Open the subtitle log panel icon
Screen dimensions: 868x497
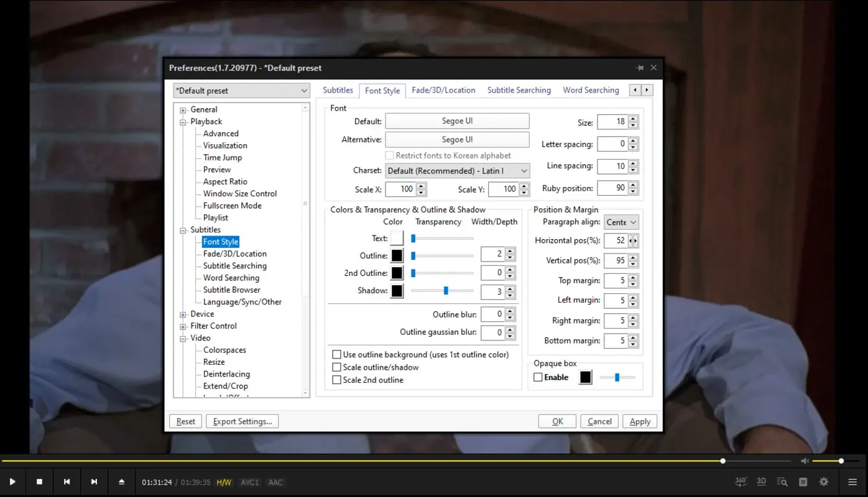803,481
